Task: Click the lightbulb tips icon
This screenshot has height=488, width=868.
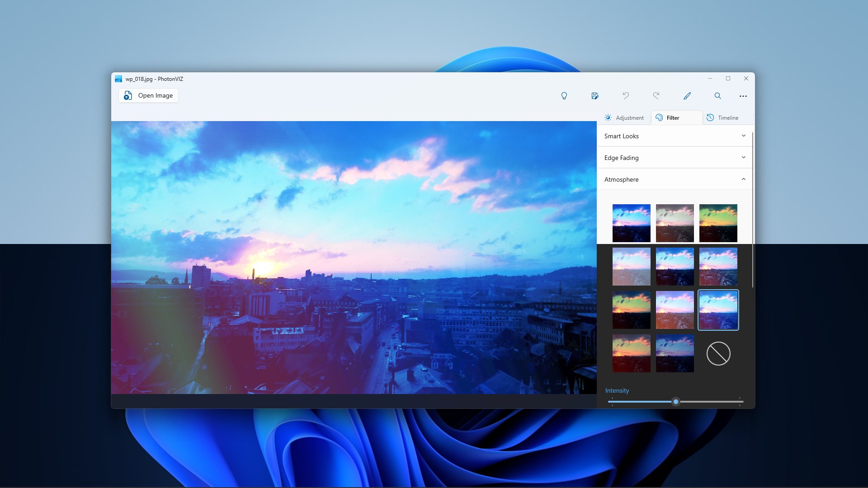Action: tap(564, 96)
